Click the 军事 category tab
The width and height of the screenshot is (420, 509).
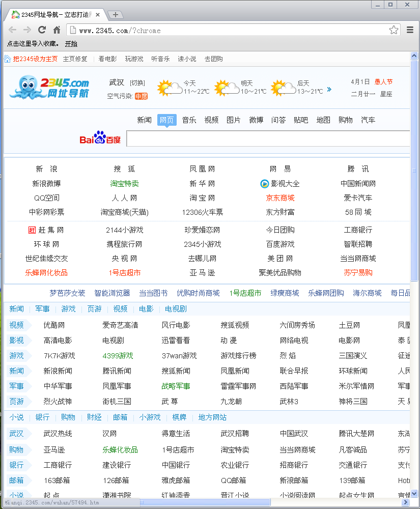pos(43,309)
